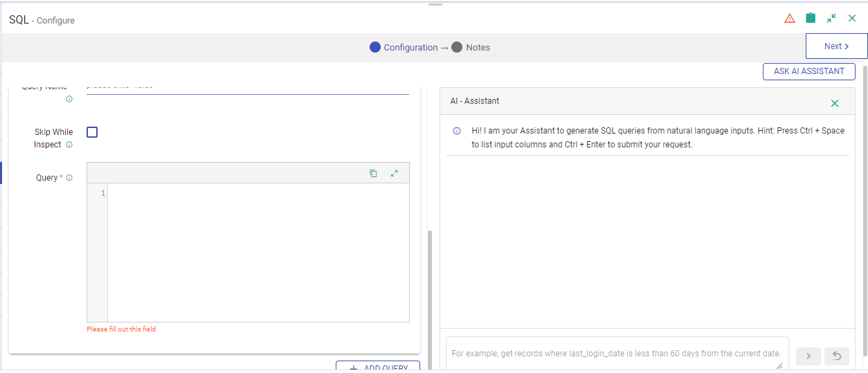The image size is (868, 373).
Task: Click the ADD QUERY button
Action: click(377, 367)
